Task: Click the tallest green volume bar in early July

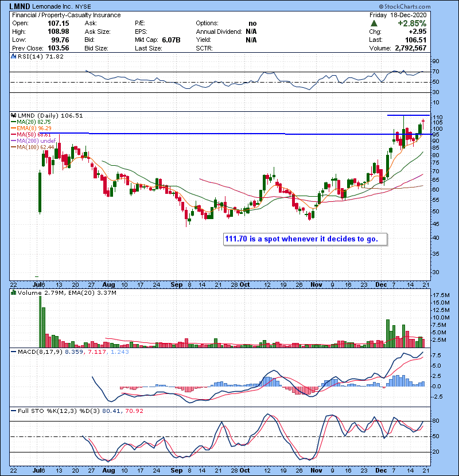Action: pos(40,322)
